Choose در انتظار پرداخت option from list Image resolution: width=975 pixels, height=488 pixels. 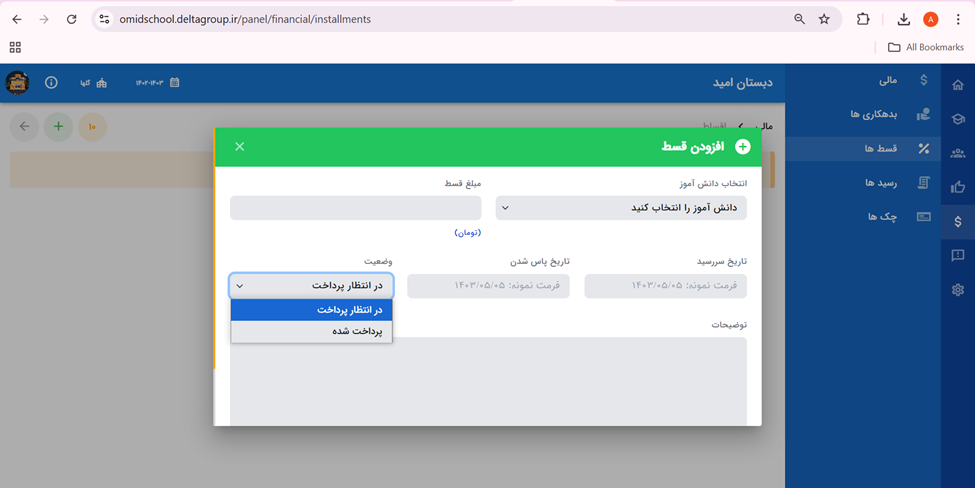pos(312,310)
